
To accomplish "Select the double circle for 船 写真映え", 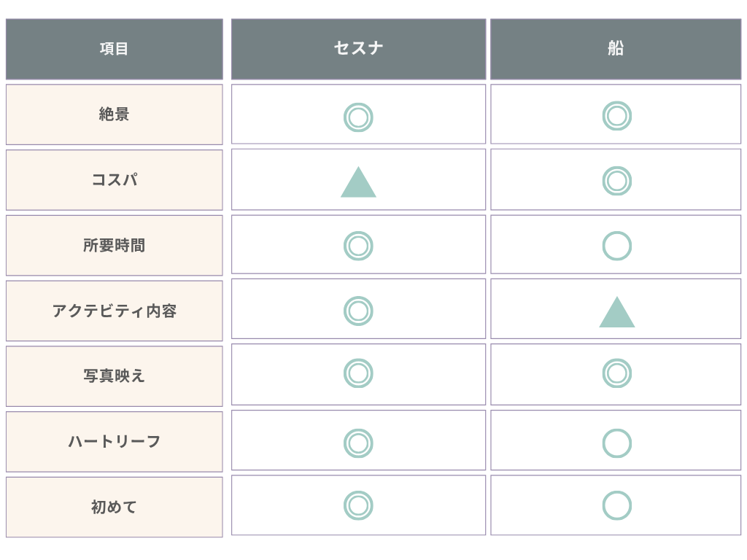I will 617,373.
